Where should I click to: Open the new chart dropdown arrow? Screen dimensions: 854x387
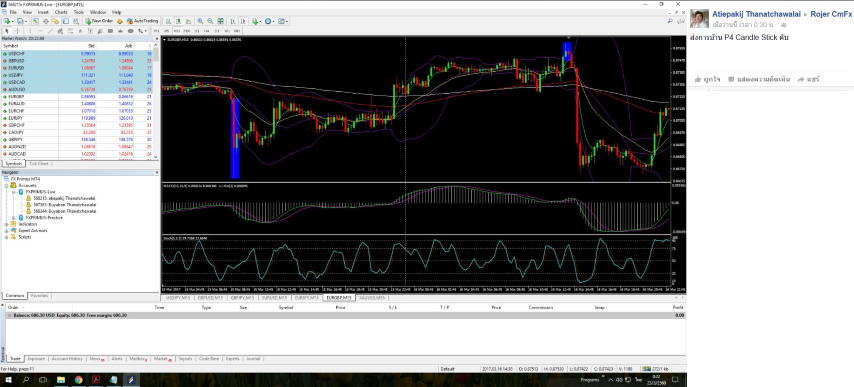click(12, 21)
